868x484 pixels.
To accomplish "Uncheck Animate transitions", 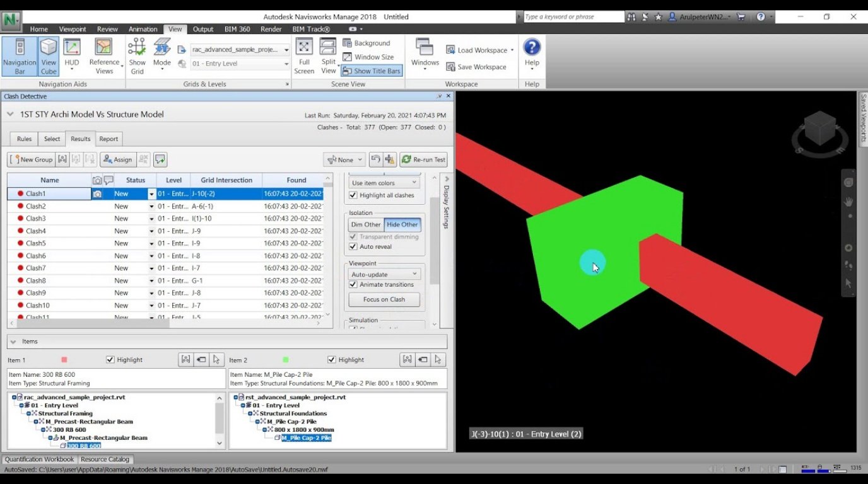I will click(353, 284).
